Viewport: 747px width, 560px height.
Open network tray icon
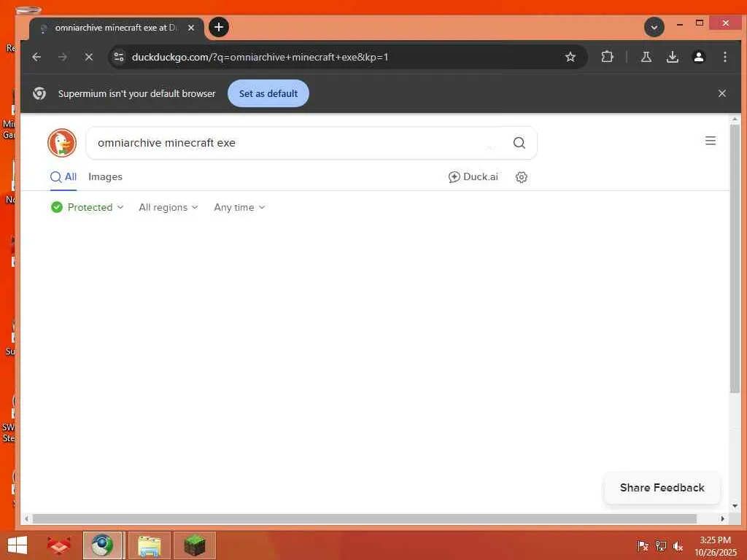click(660, 545)
